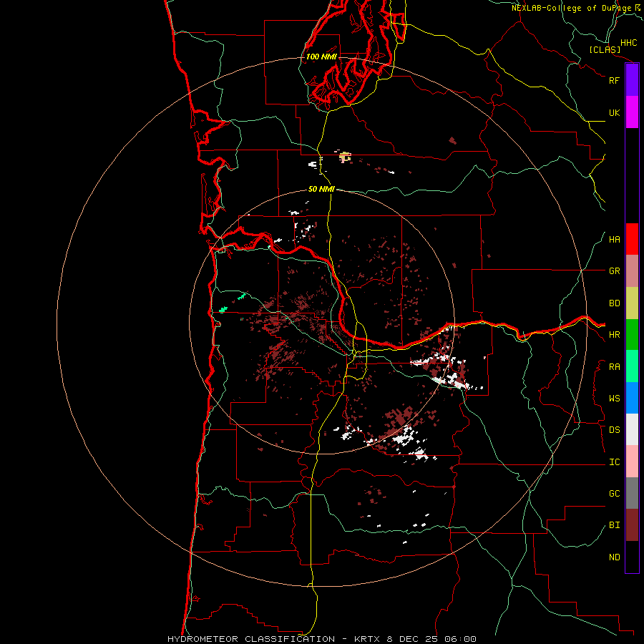Click the HR green legend swatch
Screen dimensions: 644x644
(x=632, y=335)
